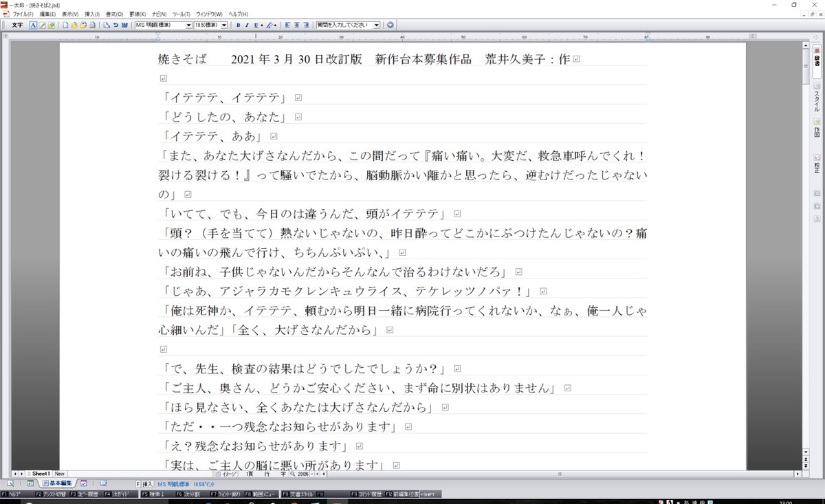Click the title line 焼きそば text
This screenshot has height=504, width=825.
(x=182, y=59)
